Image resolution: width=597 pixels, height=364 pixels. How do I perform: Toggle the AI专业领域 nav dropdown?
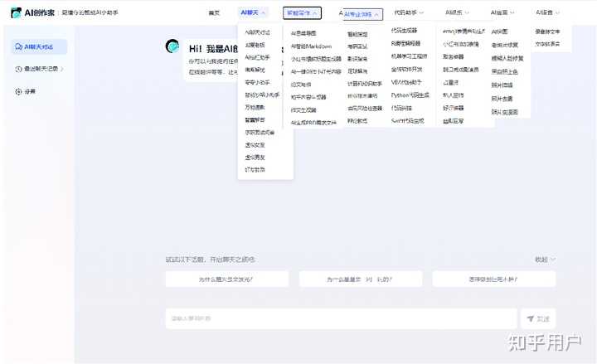point(362,14)
